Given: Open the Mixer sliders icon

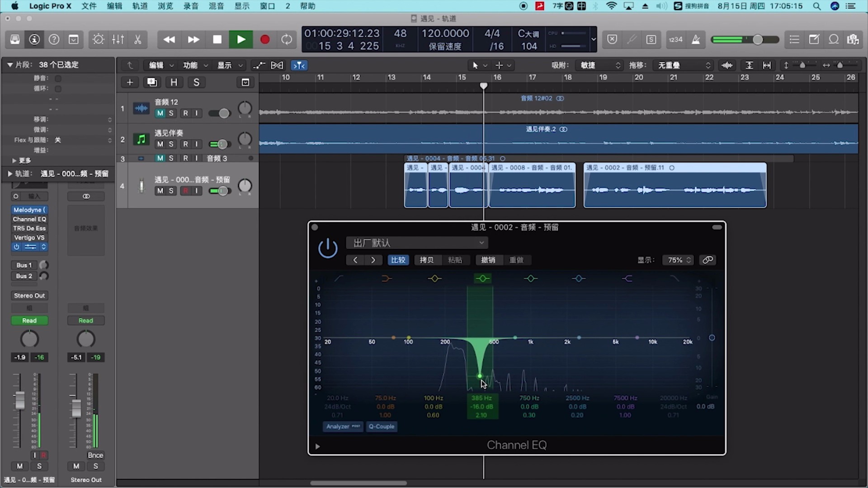Looking at the screenshot, I should pos(118,40).
